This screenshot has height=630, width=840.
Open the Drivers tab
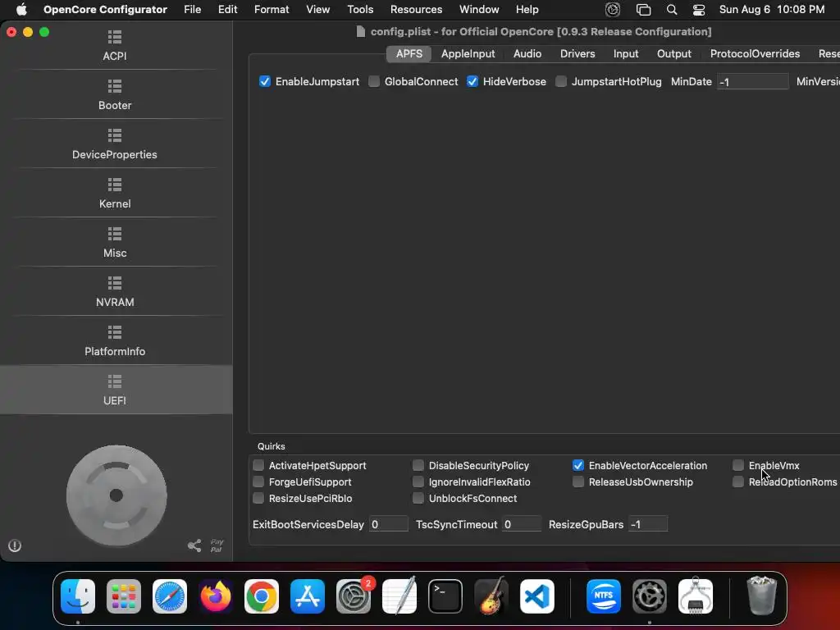577,53
